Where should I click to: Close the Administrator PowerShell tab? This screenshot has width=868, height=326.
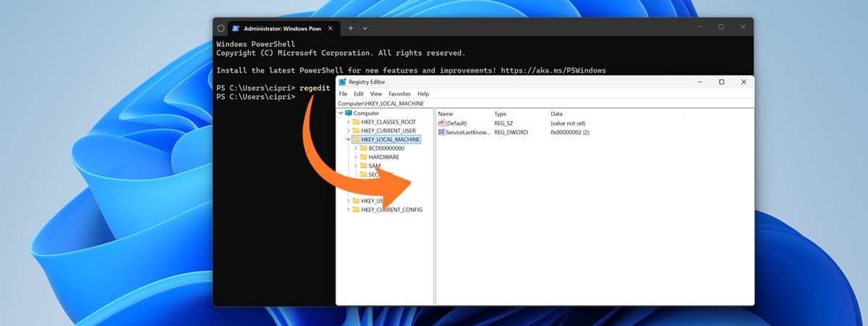click(x=331, y=28)
